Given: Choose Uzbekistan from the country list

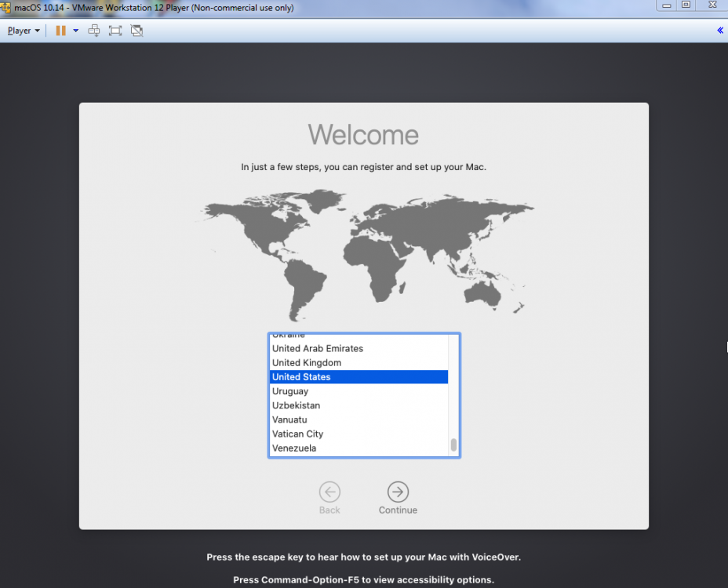Looking at the screenshot, I should pyautogui.click(x=359, y=405).
